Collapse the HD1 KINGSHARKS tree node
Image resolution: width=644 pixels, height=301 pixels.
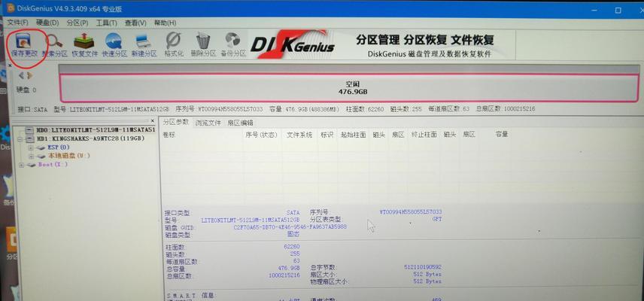click(x=20, y=138)
